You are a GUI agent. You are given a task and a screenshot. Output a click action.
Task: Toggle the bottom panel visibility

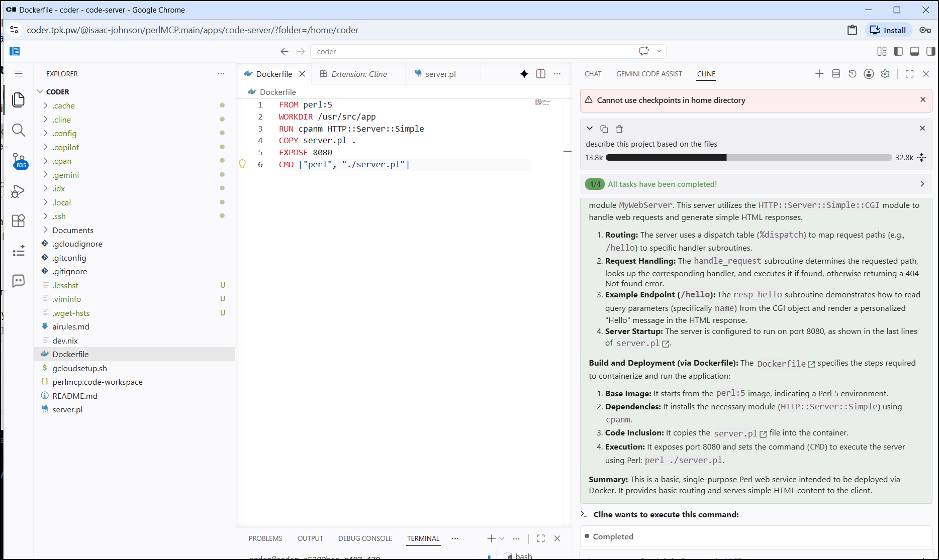[x=915, y=51]
